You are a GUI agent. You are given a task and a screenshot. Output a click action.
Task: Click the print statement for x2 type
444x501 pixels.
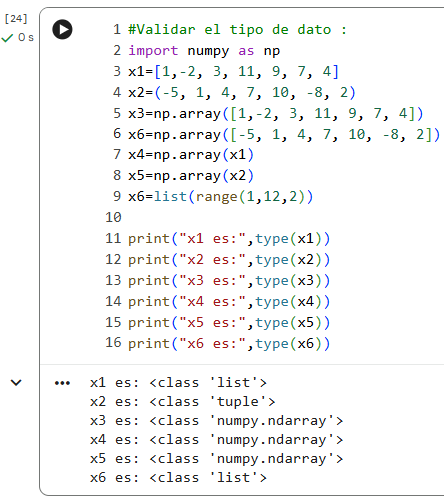tap(229, 260)
